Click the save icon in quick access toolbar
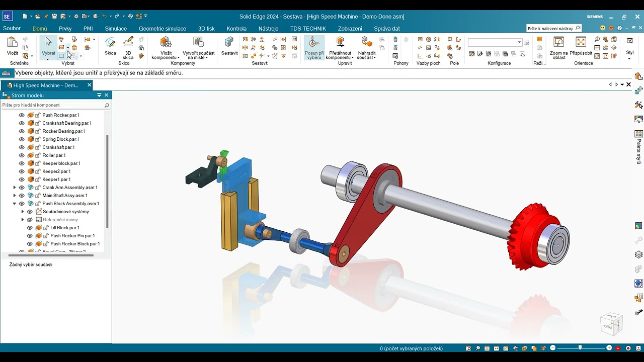The image size is (644, 362). click(54, 16)
